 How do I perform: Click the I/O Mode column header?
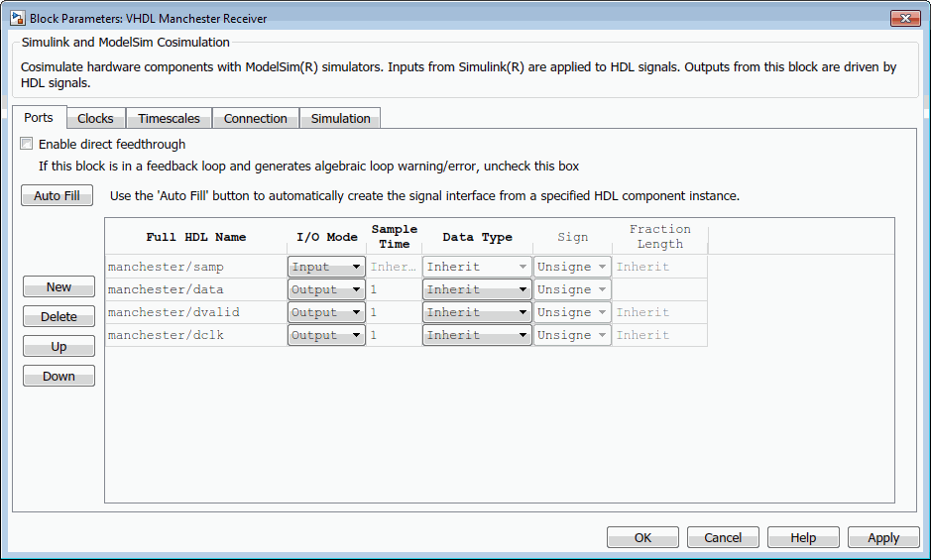pos(326,236)
